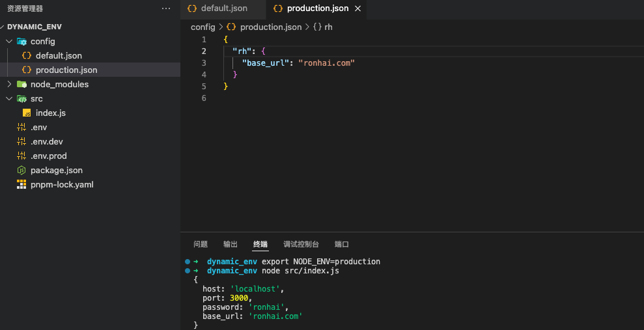The image size is (644, 330).
Task: Click the index.js JavaScript file icon
Action: click(27, 113)
